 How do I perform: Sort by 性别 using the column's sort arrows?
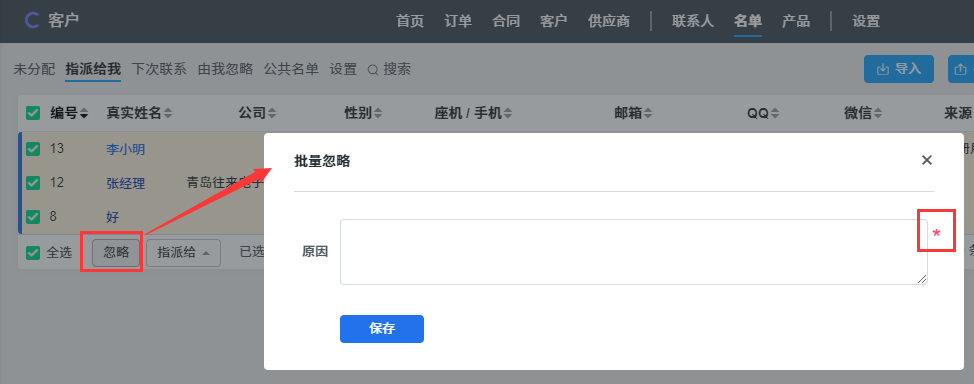pos(378,114)
